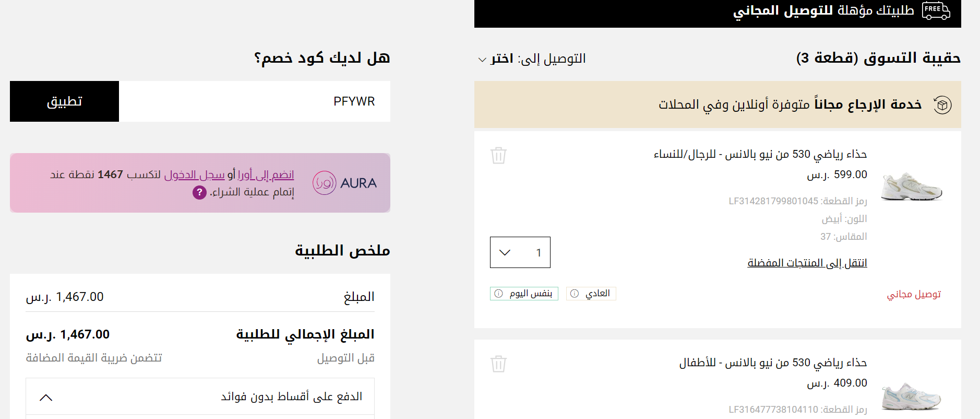Click the حقيبة التسوق (3 قطعة) heading
Screen dimensions: 980x419
coord(879,58)
